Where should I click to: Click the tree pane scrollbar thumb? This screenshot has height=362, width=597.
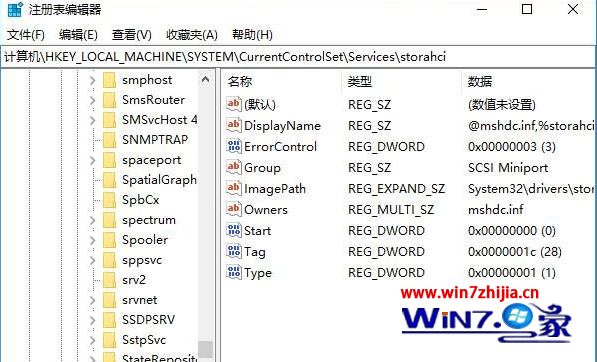point(206,349)
